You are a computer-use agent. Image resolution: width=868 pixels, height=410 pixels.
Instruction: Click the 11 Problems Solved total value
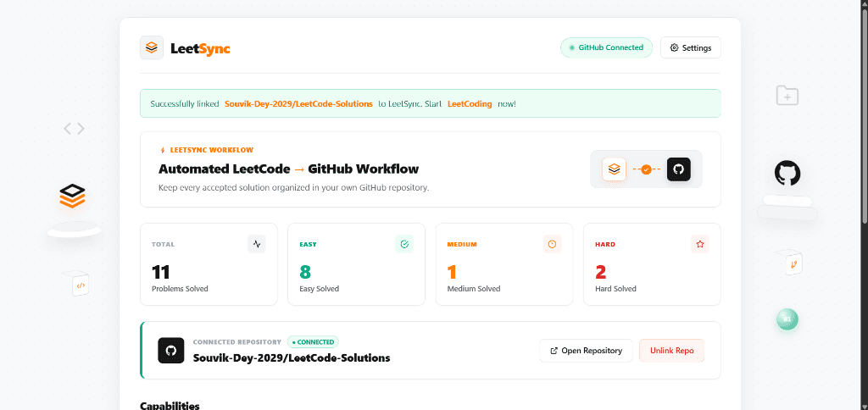[161, 272]
